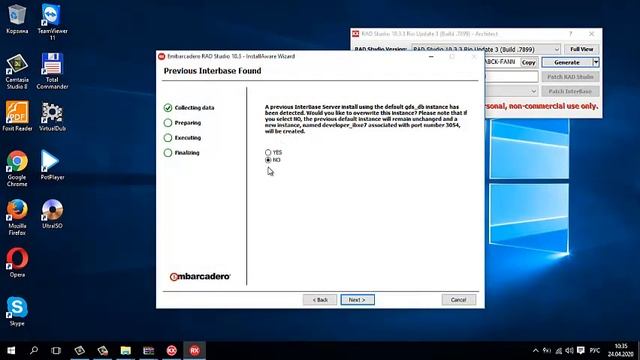The width and height of the screenshot is (640, 360).
Task: Open VirtualDub desktop icon
Action: 52,116
